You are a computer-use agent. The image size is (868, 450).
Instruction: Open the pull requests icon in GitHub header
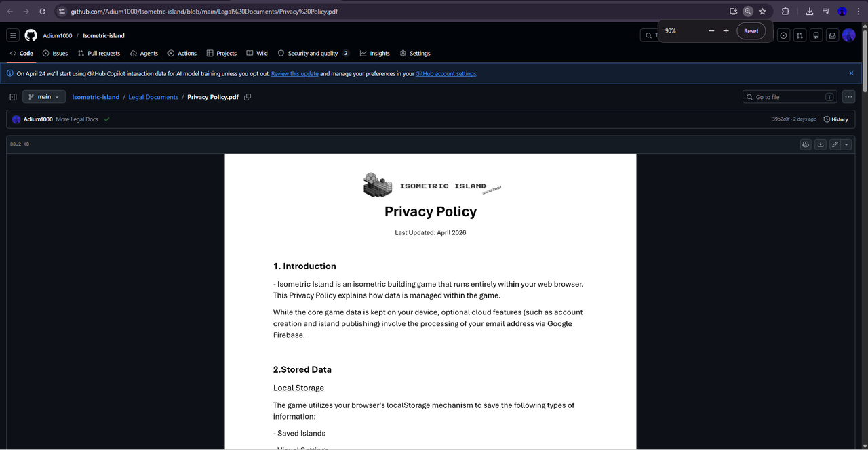click(800, 35)
